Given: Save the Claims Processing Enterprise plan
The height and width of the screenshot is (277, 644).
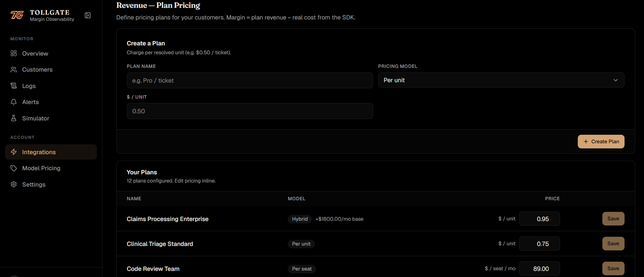Looking at the screenshot, I should 613,219.
